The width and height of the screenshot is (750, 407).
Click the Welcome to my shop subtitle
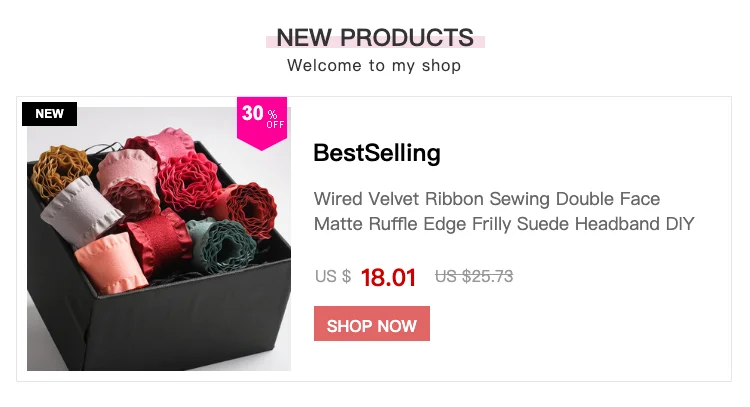pos(374,66)
